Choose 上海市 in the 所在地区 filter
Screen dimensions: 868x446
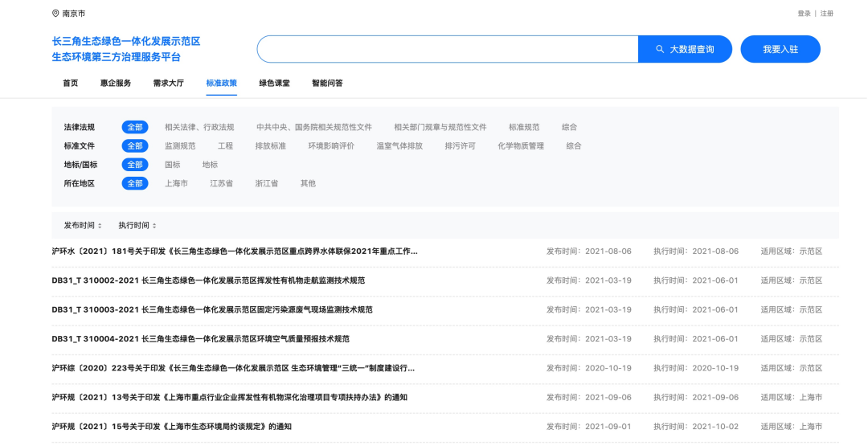176,183
